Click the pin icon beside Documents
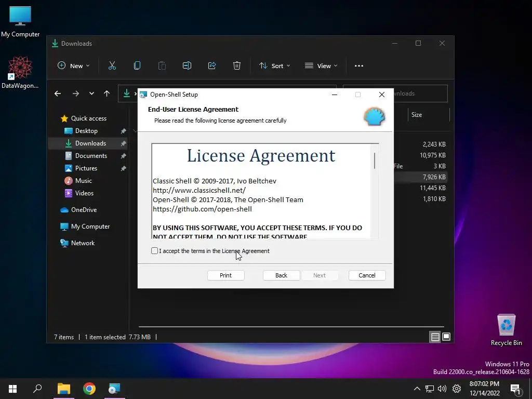 (x=124, y=156)
